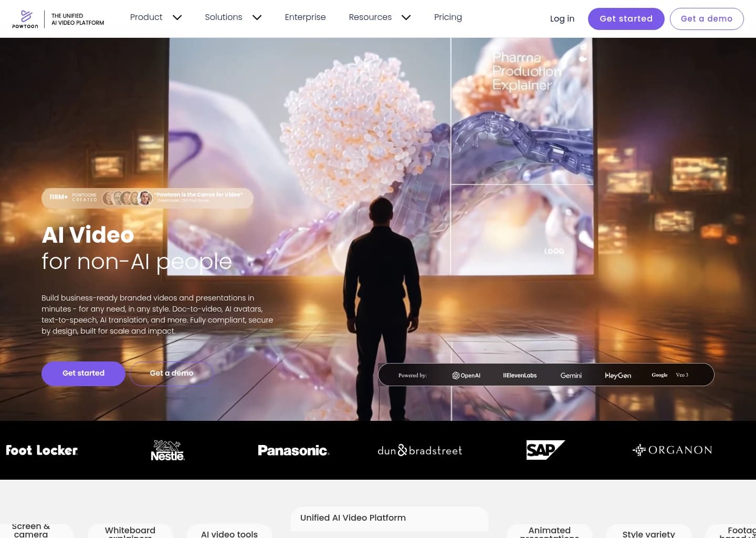
Task: Select the AI video tools tab
Action: [x=229, y=532]
